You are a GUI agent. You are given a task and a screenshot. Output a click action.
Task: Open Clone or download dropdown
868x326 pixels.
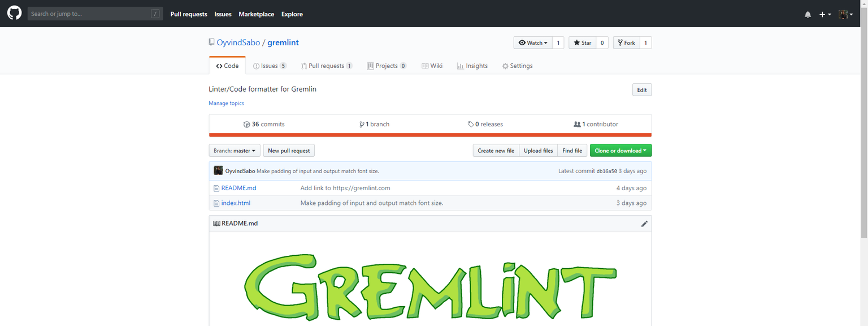tap(620, 151)
